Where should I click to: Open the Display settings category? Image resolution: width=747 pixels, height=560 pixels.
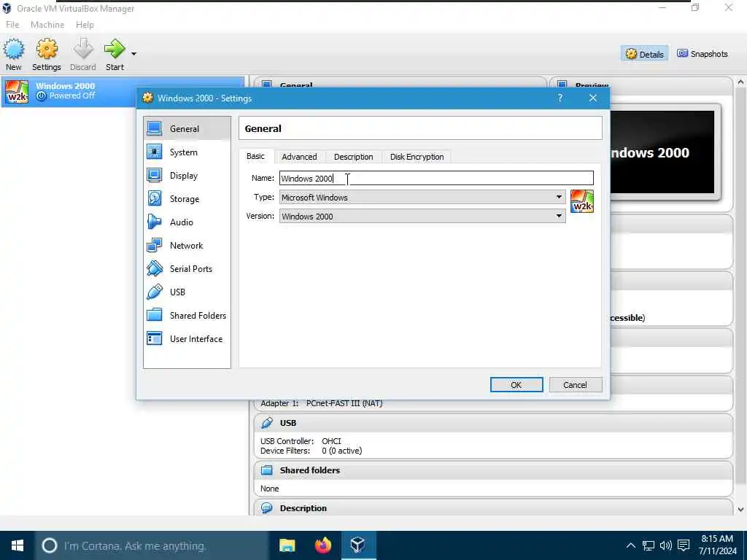click(x=187, y=175)
